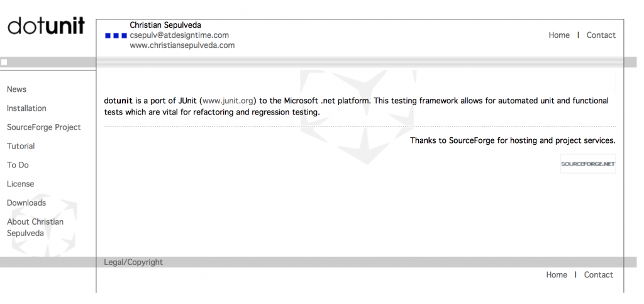Click Home in the top navigation

pyautogui.click(x=559, y=35)
